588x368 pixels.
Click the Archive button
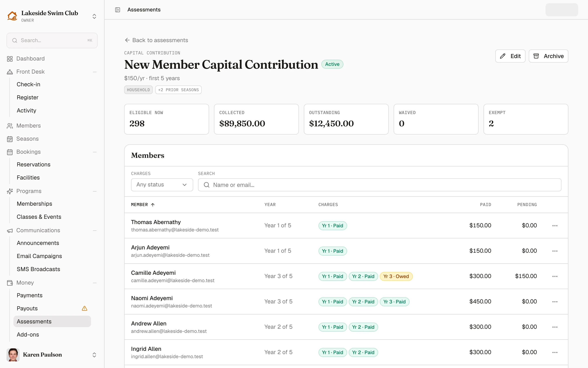click(548, 56)
